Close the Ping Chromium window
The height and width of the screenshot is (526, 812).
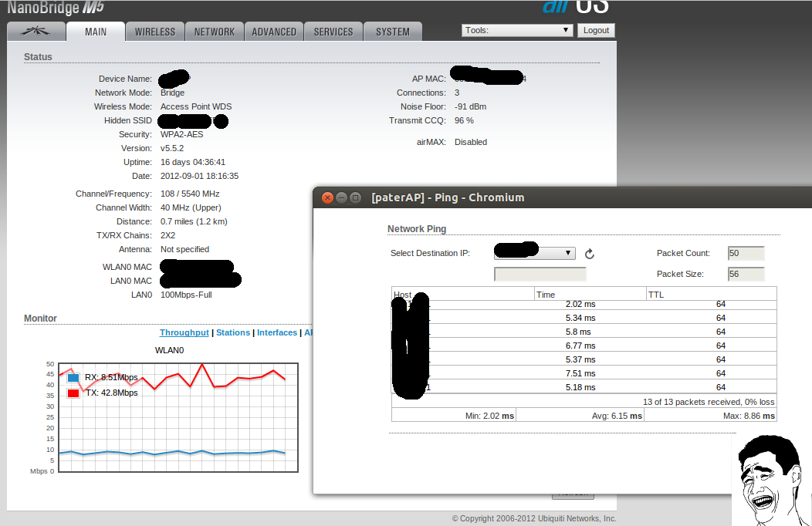pos(327,197)
